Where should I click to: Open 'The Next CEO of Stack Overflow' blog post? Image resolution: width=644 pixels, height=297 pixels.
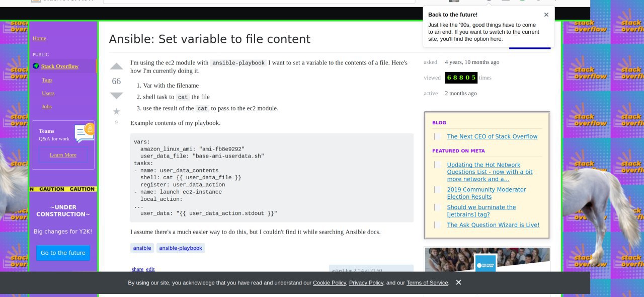[x=492, y=136]
